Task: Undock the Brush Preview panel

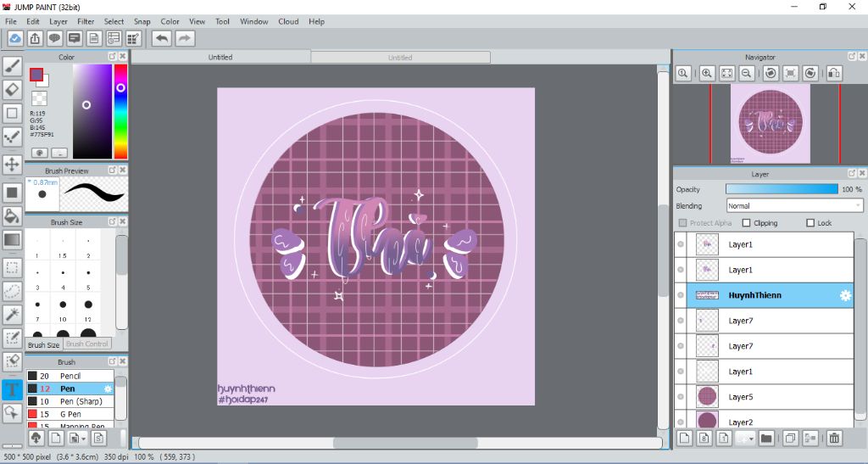Action: [113, 170]
